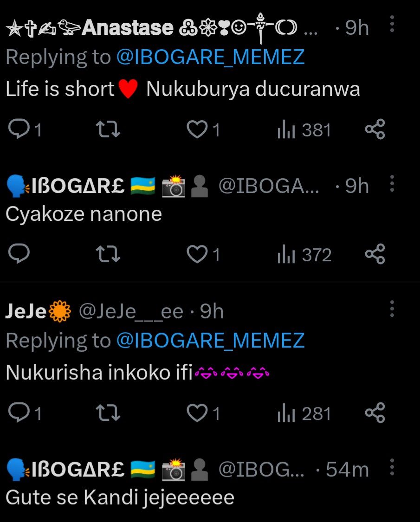Share Anastase's "Life is short" tweet
Screen dimensions: 420x522
tap(375, 129)
